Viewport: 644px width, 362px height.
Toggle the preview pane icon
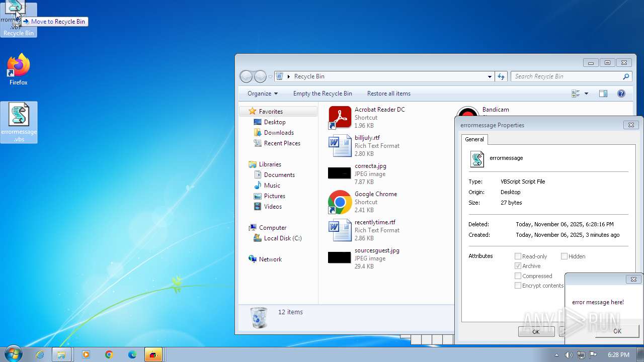[603, 94]
